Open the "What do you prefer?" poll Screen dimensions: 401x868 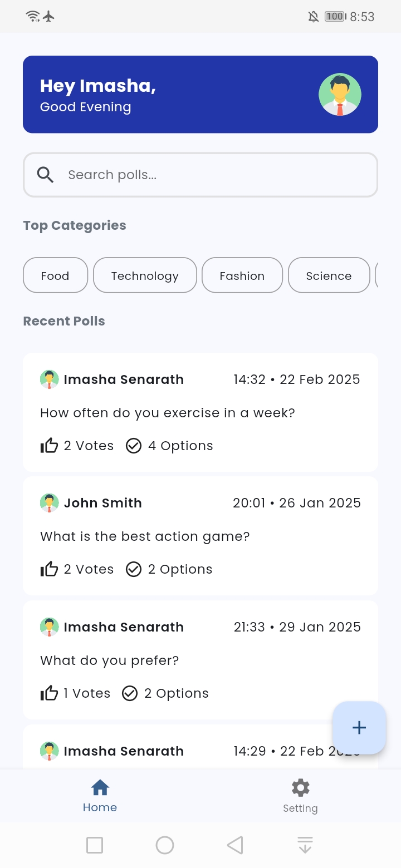click(x=110, y=660)
